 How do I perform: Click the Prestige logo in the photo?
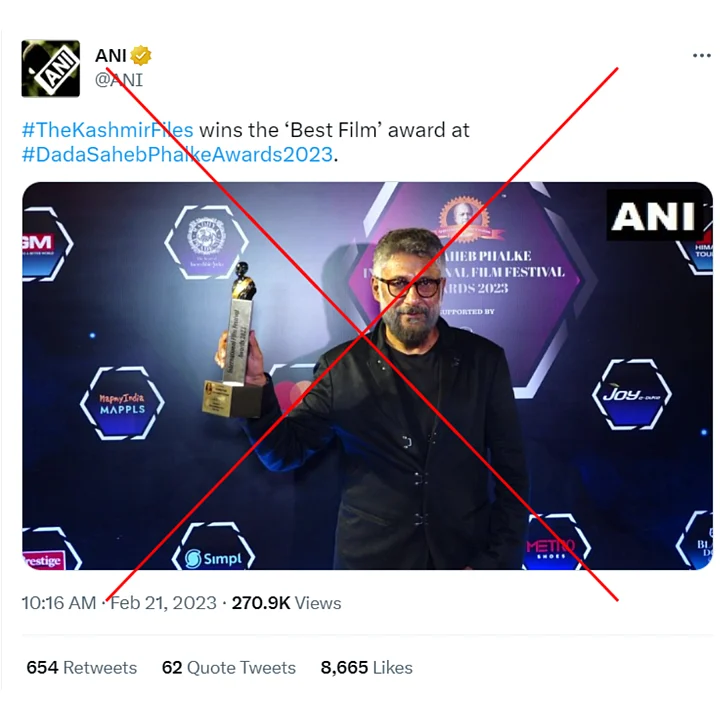click(x=42, y=560)
